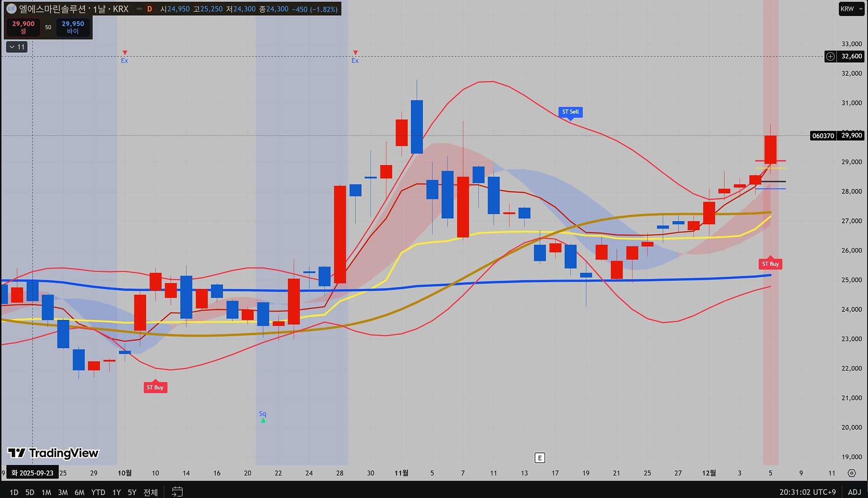
Task: Select the YTD time range
Action: click(98, 492)
